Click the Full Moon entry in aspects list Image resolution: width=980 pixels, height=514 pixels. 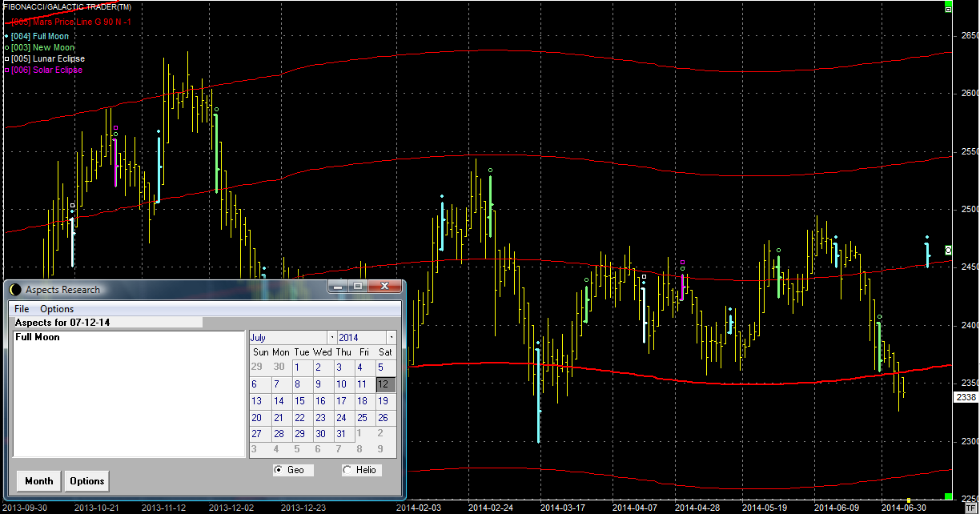(38, 338)
